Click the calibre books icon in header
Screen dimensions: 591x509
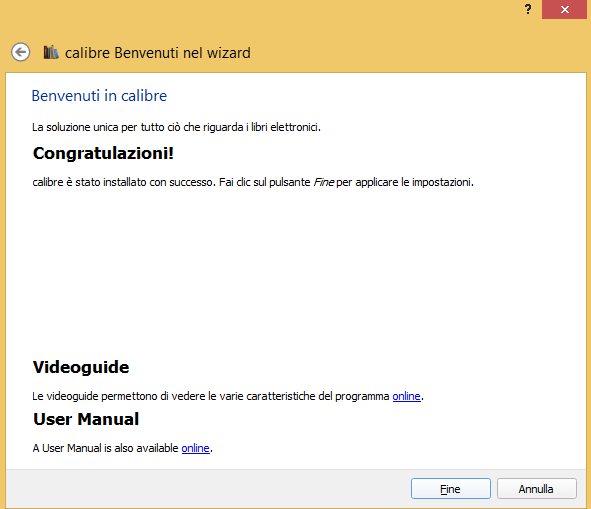51,52
